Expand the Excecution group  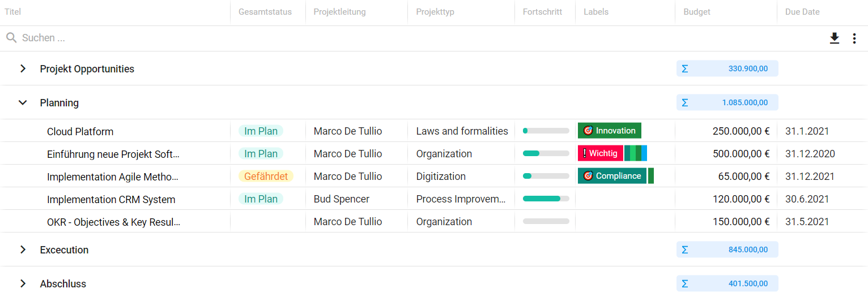(23, 249)
